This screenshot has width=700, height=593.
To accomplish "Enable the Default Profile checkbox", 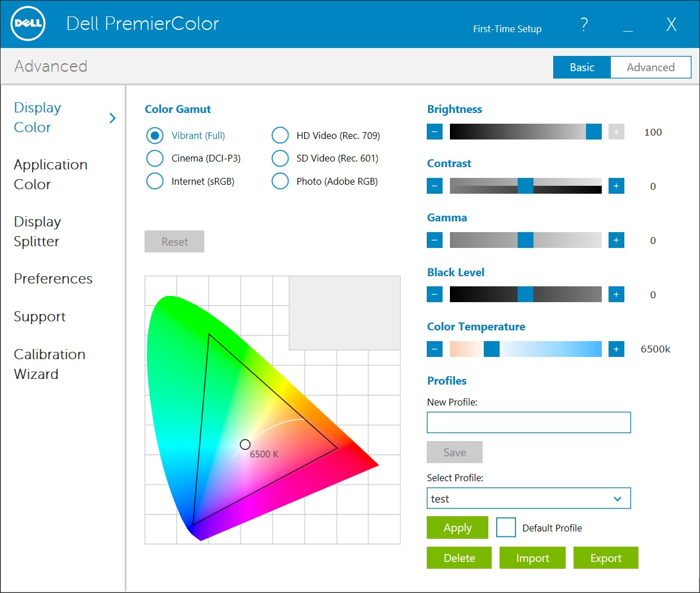I will (x=506, y=527).
